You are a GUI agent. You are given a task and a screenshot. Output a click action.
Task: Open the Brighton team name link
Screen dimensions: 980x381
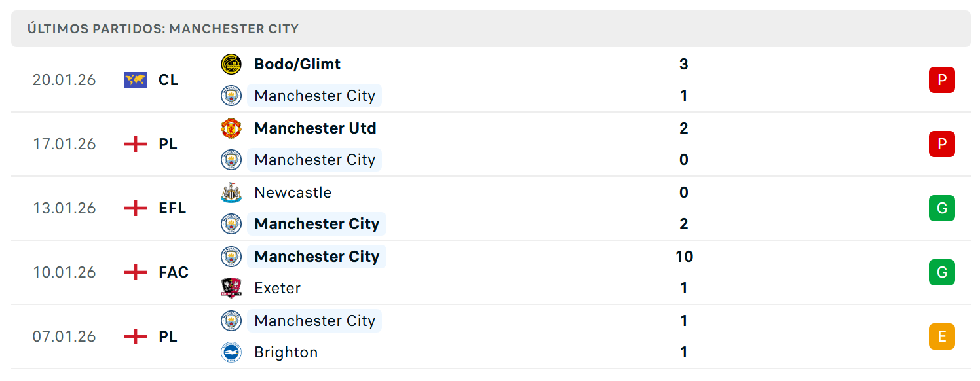tap(286, 352)
